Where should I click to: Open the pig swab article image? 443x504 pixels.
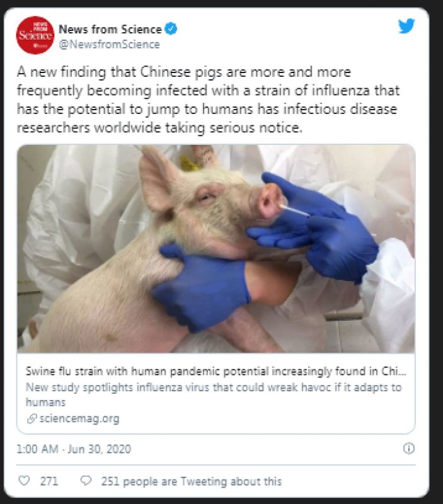pyautogui.click(x=216, y=248)
